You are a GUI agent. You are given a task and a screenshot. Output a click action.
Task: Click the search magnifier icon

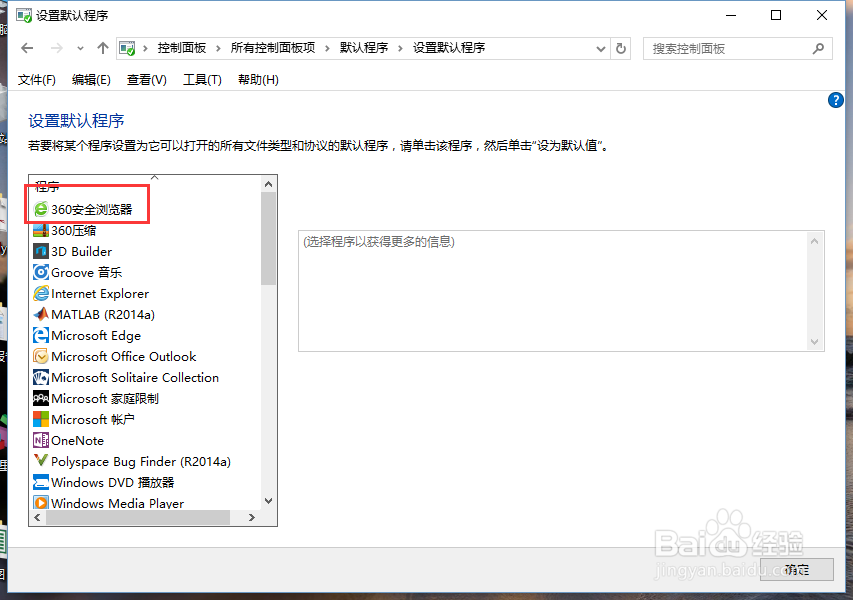click(818, 48)
